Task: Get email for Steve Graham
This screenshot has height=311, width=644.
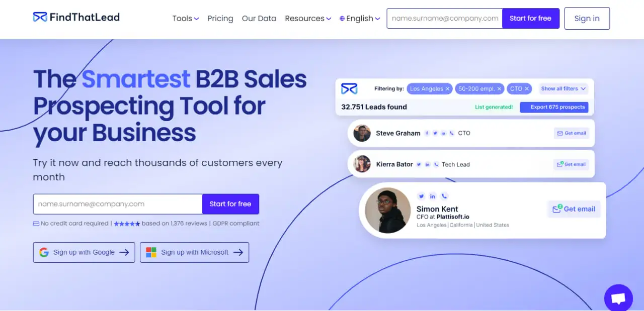Action: pos(572,133)
